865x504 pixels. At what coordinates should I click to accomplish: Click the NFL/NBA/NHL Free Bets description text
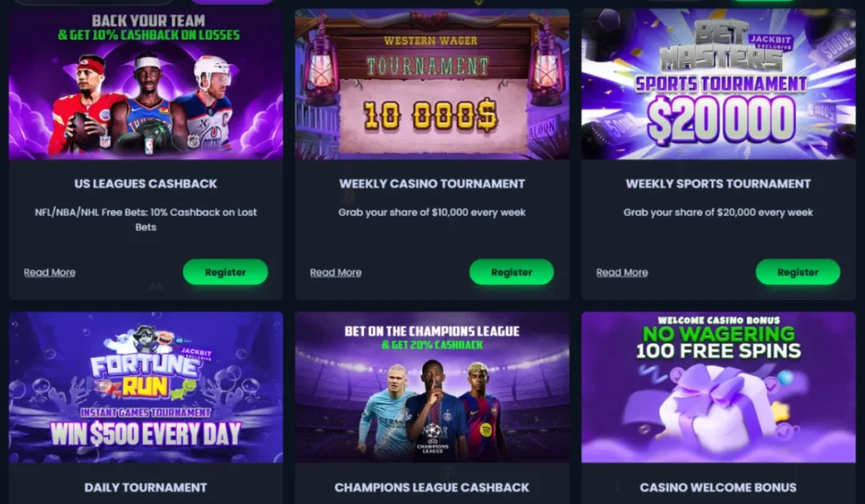pyautogui.click(x=145, y=219)
